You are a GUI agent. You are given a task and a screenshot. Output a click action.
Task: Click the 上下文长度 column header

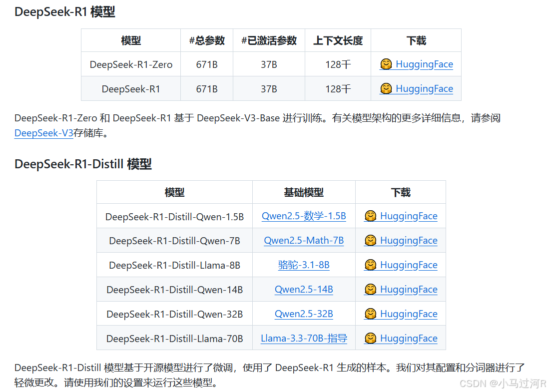pos(338,40)
